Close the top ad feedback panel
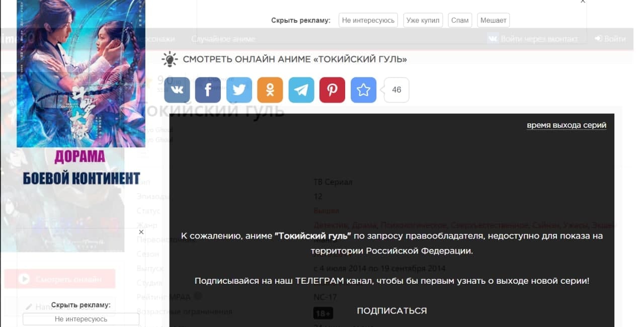This screenshot has height=327, width=644. pyautogui.click(x=583, y=2)
